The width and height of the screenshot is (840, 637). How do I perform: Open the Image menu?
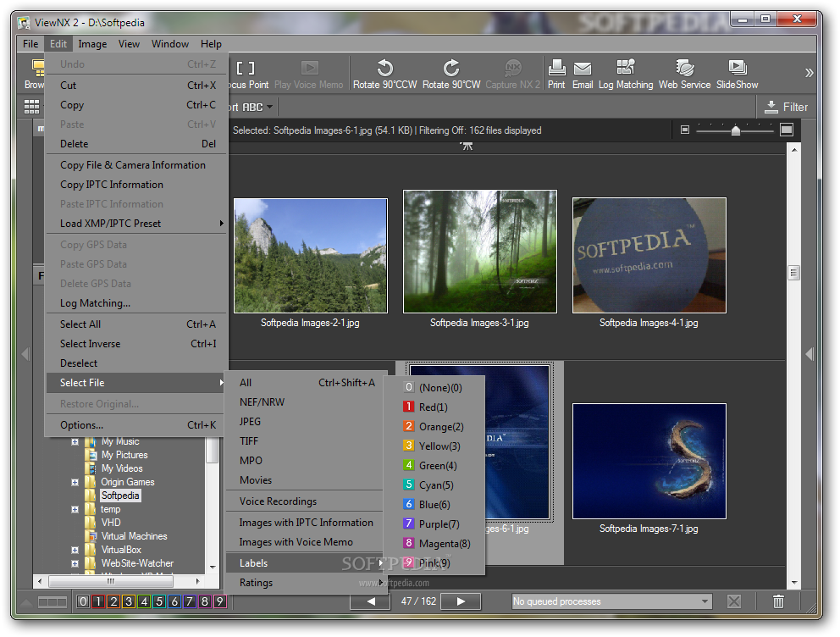[x=92, y=44]
